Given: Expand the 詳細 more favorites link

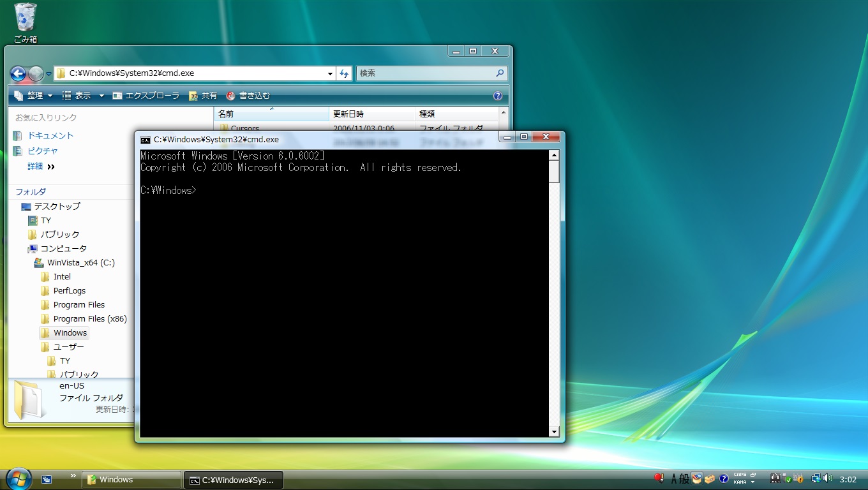Looking at the screenshot, I should tap(41, 166).
